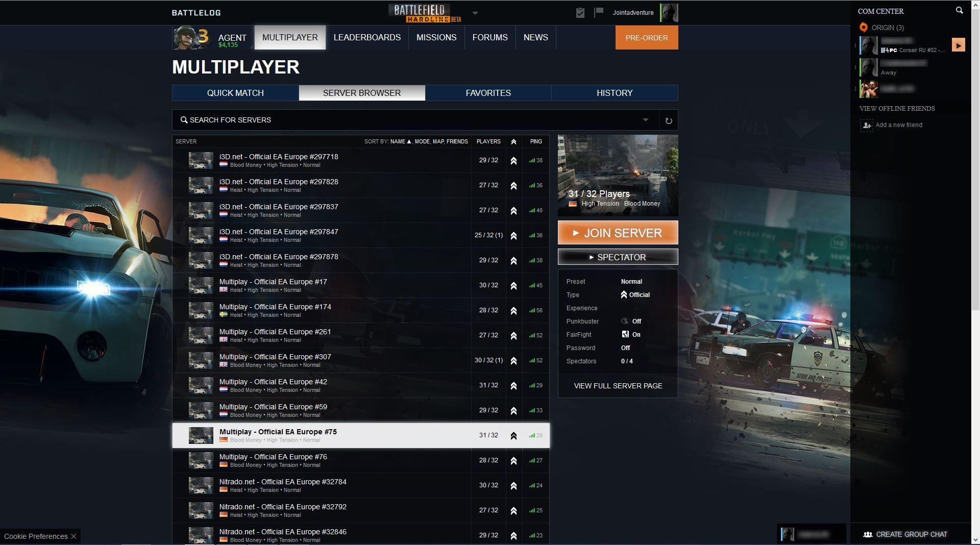This screenshot has height=545, width=980.
Task: Open the notifications clipboard icon in header
Action: 580,13
